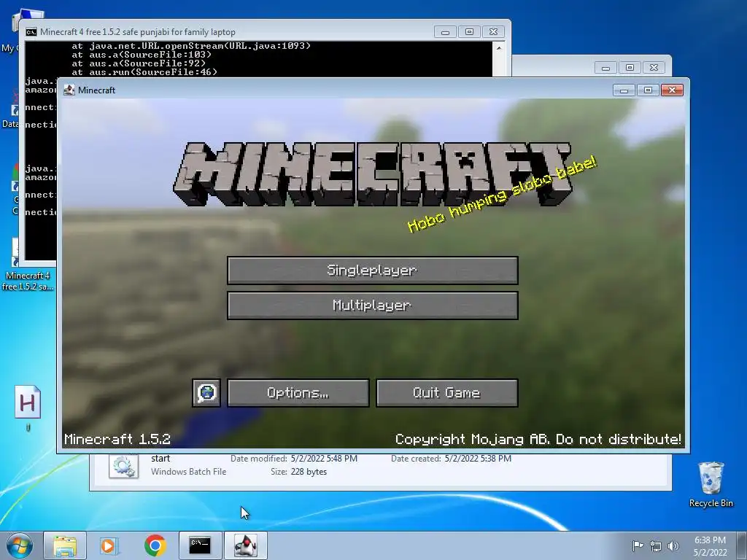Open the network tray icon
747x560 pixels.
(656, 545)
